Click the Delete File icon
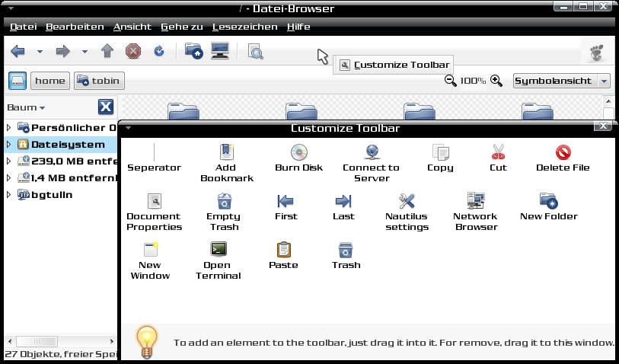 coord(563,152)
